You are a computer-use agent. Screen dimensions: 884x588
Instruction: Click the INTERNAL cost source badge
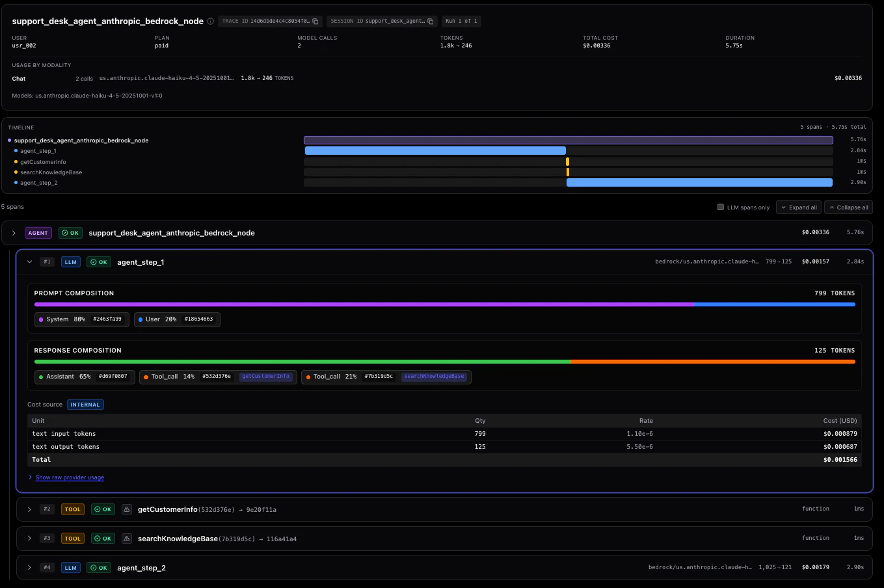[85, 405]
